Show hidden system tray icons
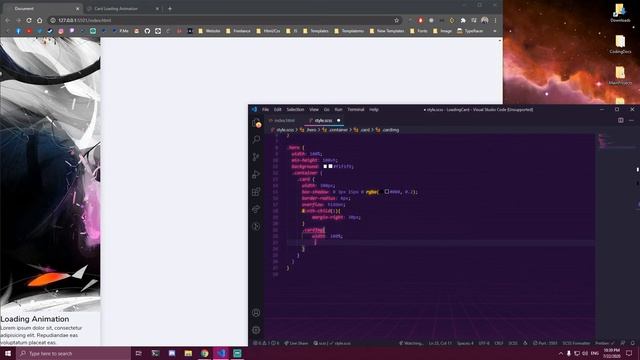Viewport: 640px width, 360px height. click(560, 353)
